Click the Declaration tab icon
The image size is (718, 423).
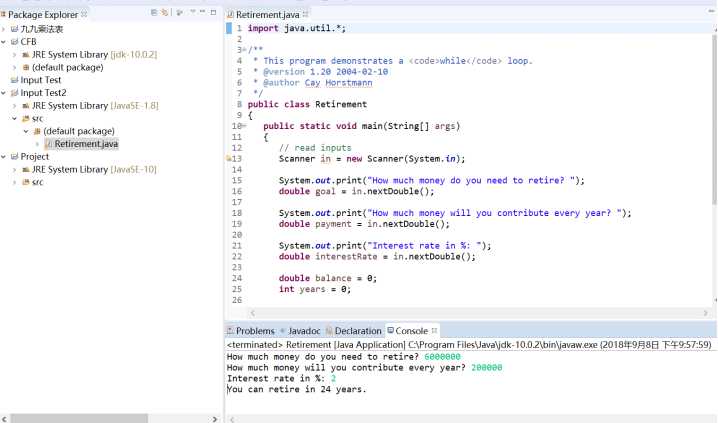point(329,331)
